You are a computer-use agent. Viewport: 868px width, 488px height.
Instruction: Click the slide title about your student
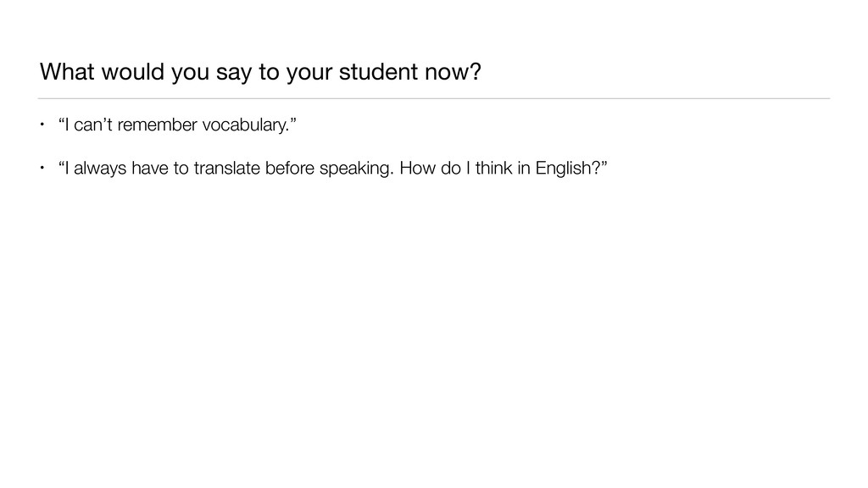coord(259,73)
